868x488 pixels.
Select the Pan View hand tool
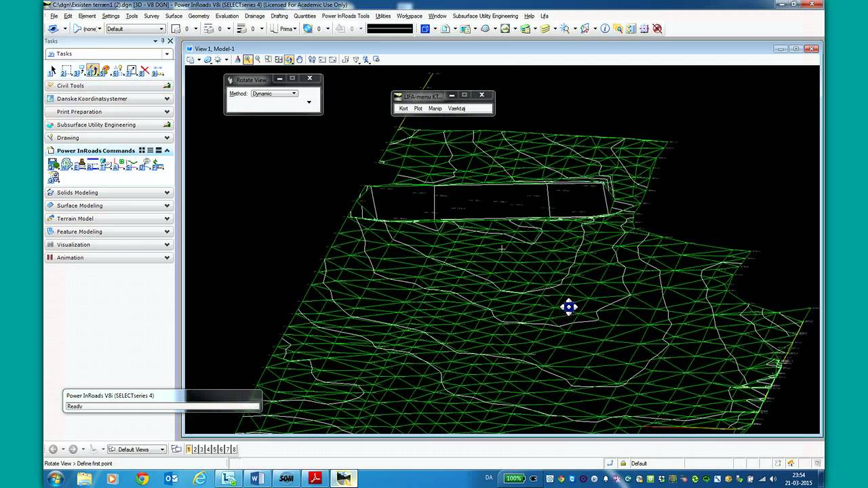click(x=300, y=60)
